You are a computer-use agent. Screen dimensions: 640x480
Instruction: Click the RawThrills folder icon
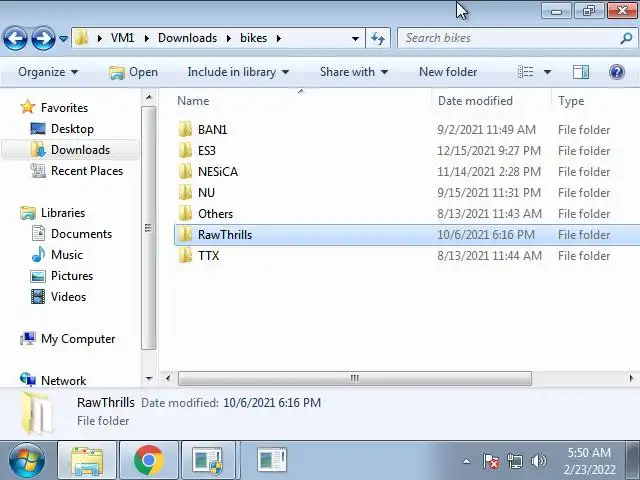point(185,234)
